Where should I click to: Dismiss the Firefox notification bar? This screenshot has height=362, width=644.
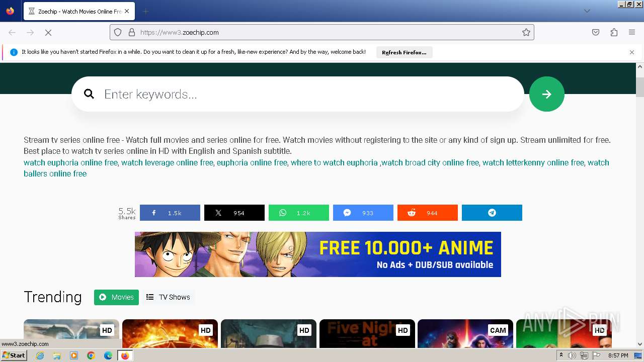(x=632, y=52)
